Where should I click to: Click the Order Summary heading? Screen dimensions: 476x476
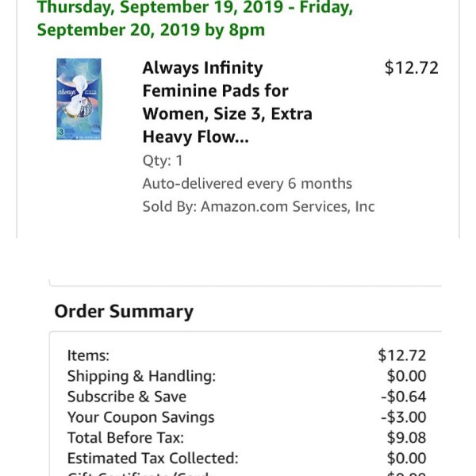124,312
